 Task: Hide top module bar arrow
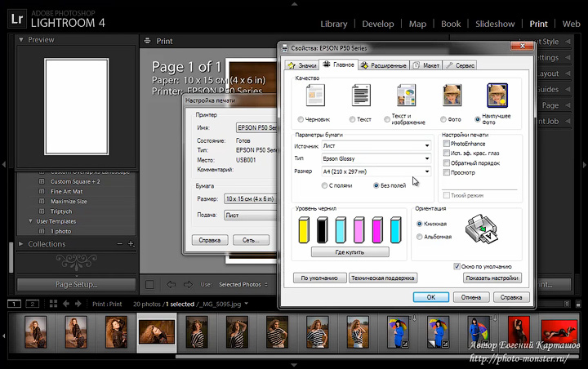coord(294,4)
